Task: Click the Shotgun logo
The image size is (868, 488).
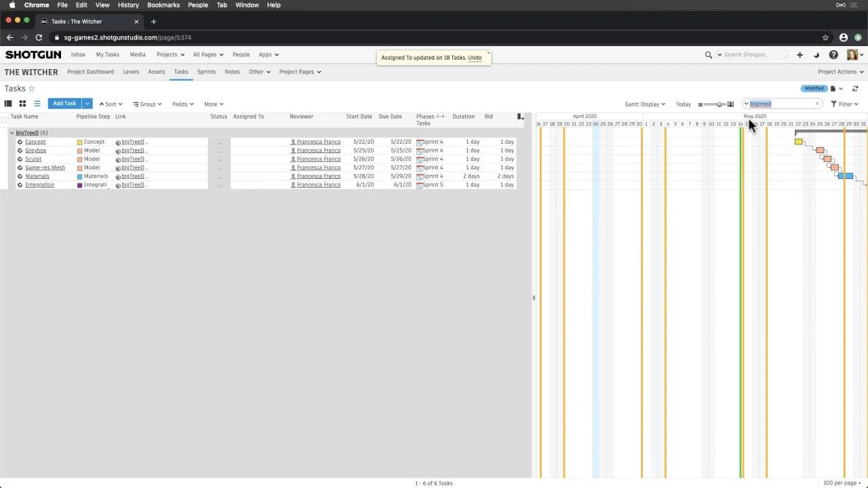Action: tap(33, 55)
